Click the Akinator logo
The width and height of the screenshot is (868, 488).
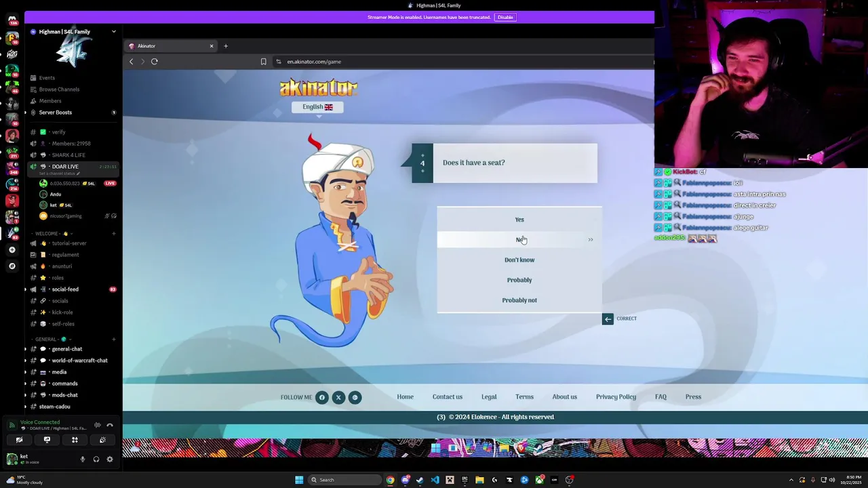(319, 87)
